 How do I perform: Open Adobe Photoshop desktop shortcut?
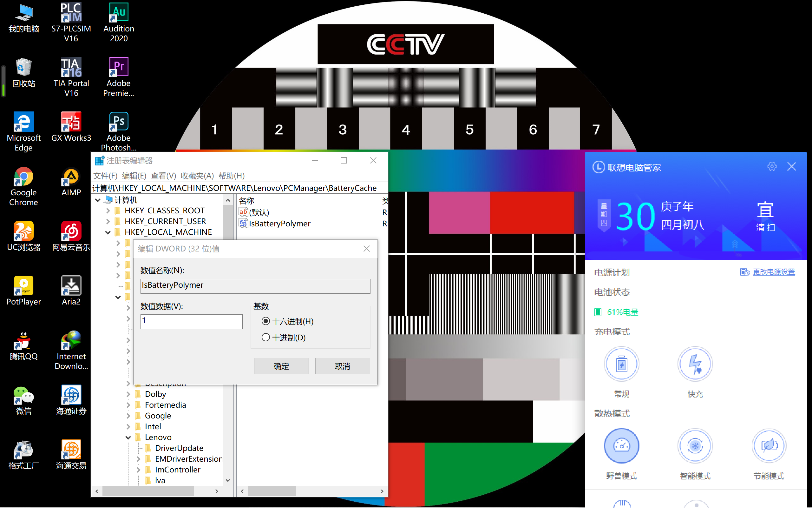click(119, 131)
